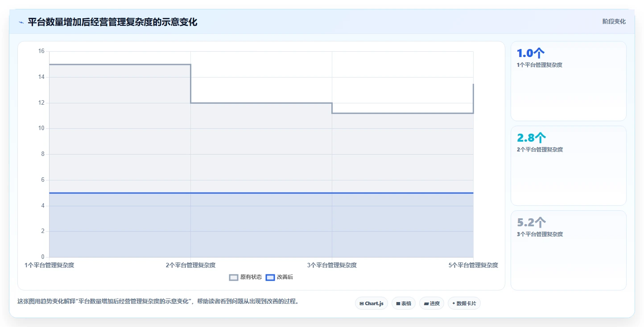Click the blue 改善后 legend swatch

270,277
